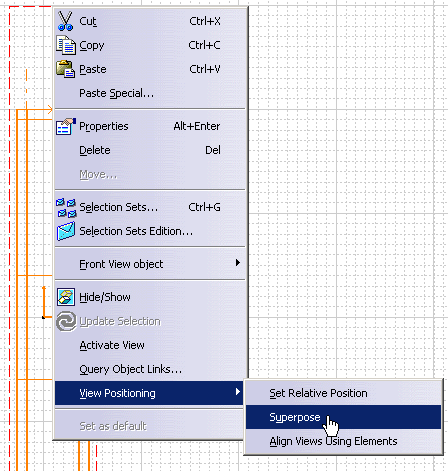Click the Properties icon
This screenshot has height=471, width=448.
coord(66,126)
